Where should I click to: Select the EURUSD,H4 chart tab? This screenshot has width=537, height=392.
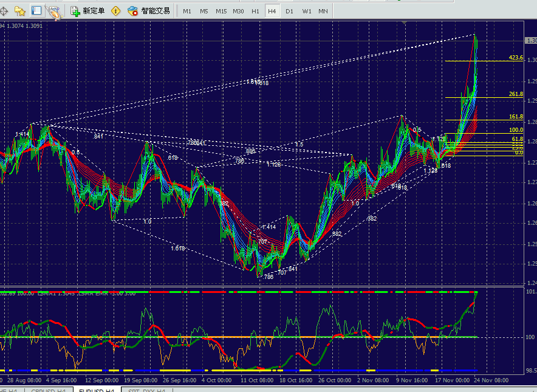point(97,390)
